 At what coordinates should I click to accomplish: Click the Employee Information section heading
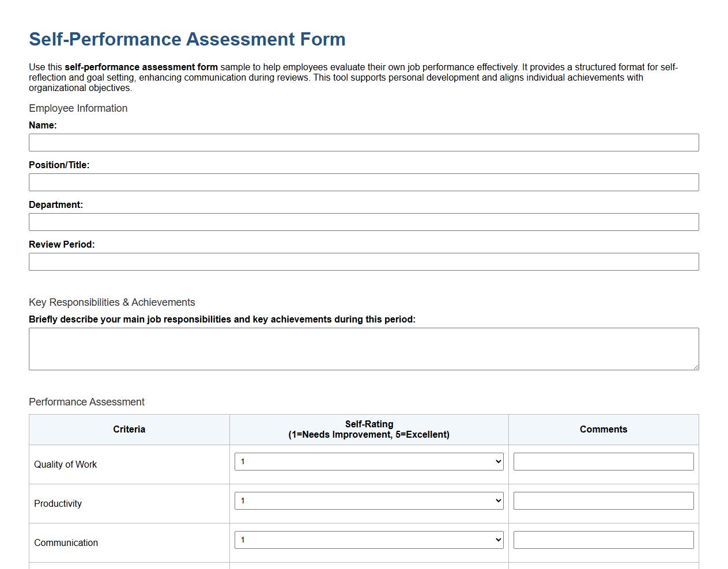78,108
